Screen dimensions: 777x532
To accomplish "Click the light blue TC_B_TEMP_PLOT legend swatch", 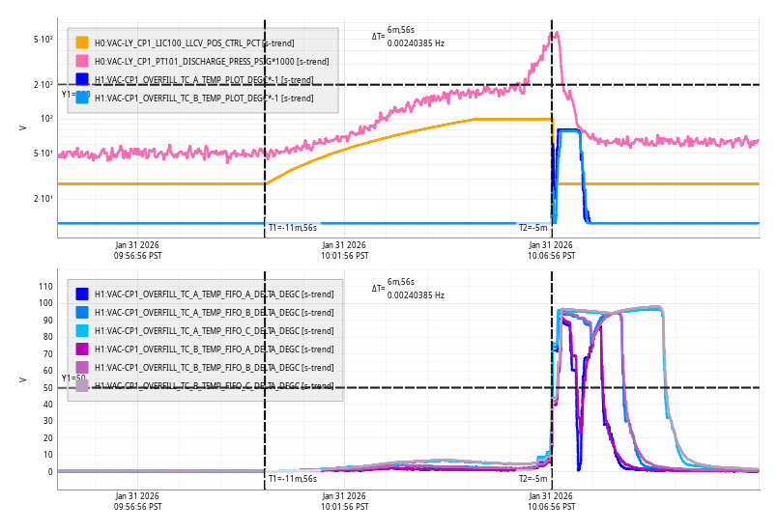I will [x=82, y=98].
